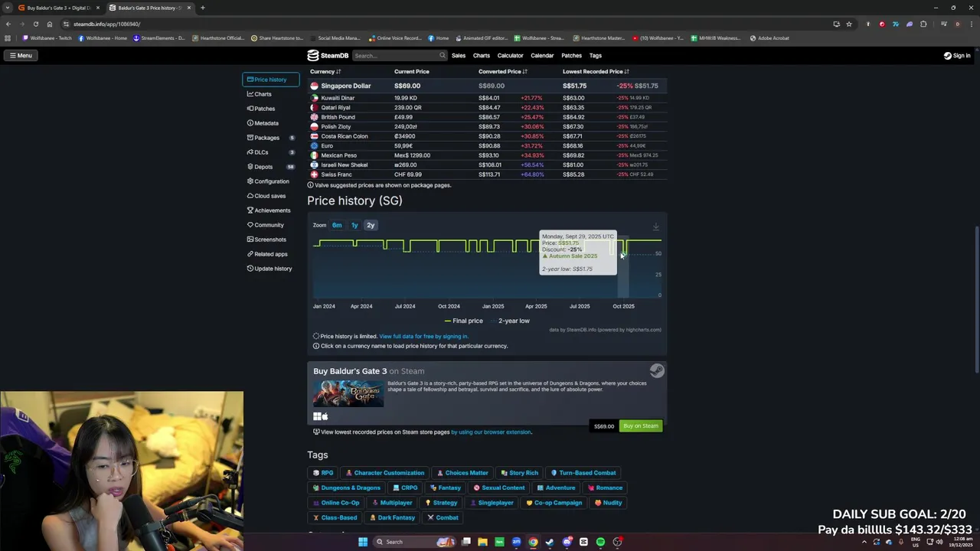Set chart zoom to 6m

click(337, 225)
